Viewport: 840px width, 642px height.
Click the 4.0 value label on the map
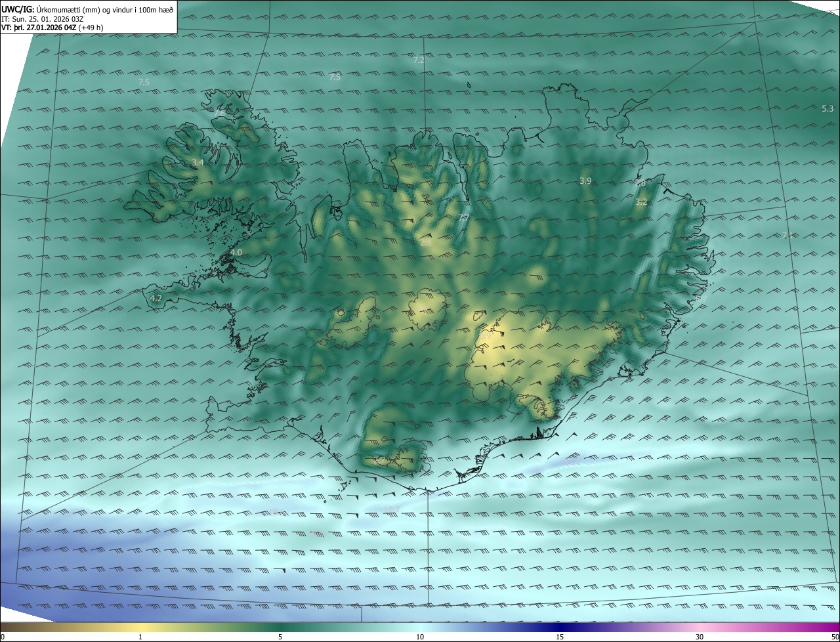[x=236, y=252]
